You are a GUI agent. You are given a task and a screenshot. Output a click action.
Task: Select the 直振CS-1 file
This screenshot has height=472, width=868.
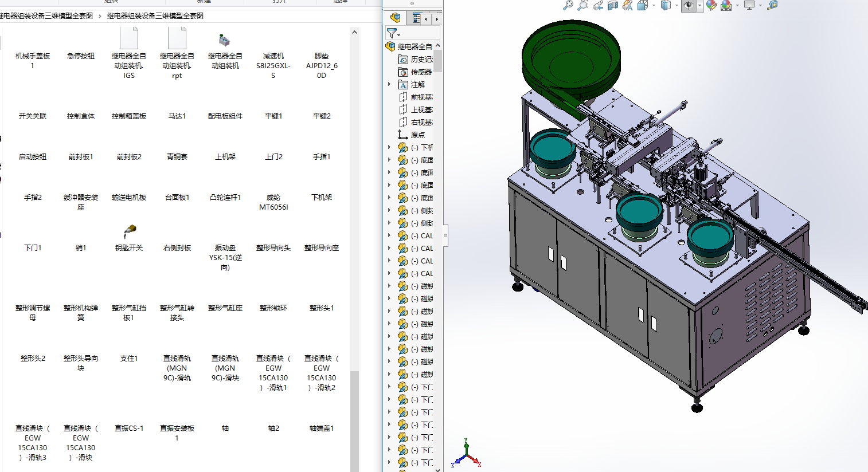coord(129,428)
